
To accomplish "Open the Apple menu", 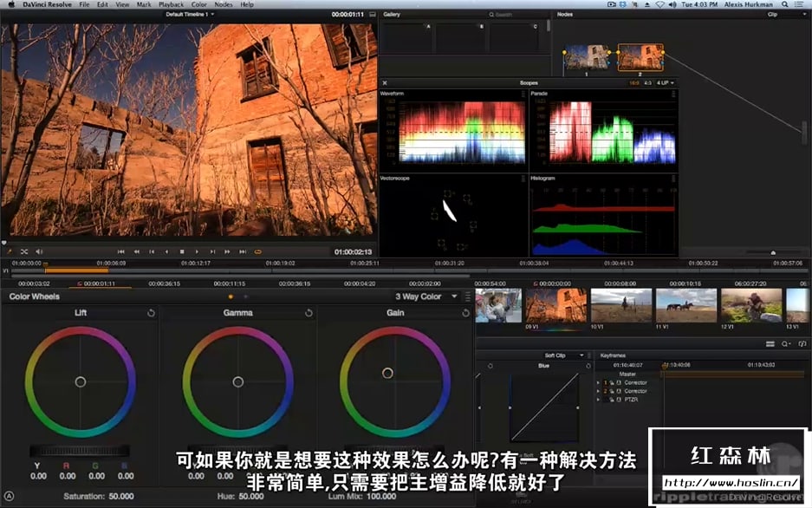I will point(11,4).
